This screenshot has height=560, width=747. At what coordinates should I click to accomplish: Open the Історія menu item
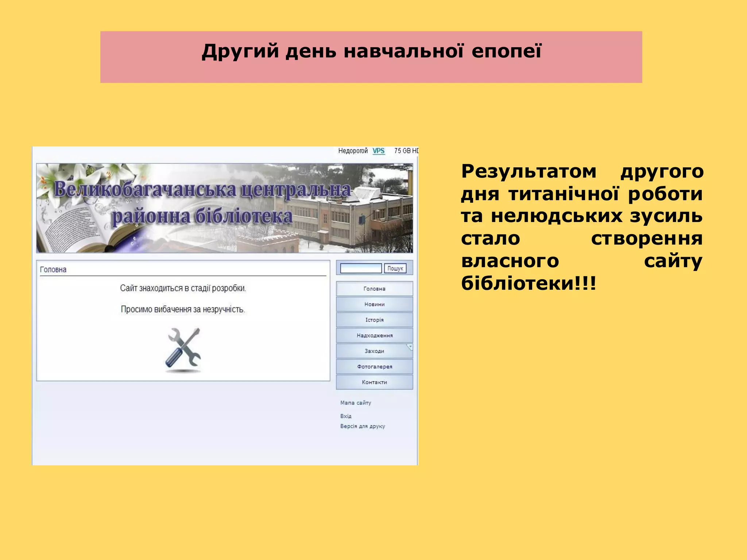coord(374,320)
